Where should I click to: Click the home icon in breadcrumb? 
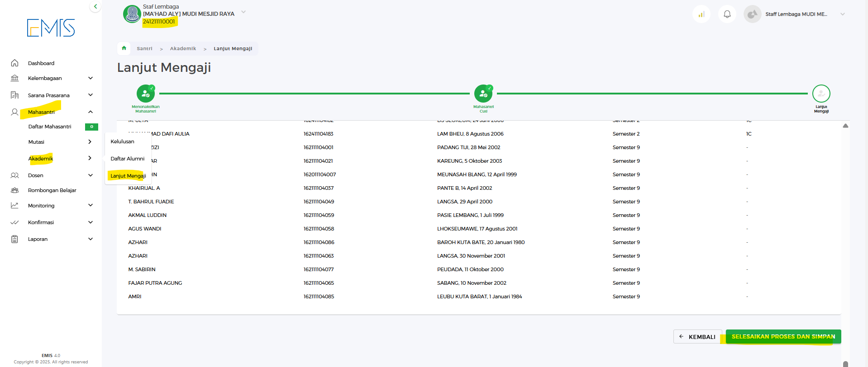tap(124, 48)
